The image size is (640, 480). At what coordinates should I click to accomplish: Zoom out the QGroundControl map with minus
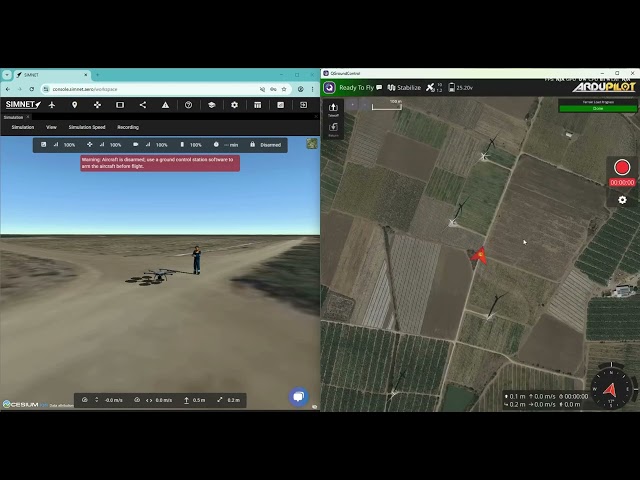tap(365, 104)
